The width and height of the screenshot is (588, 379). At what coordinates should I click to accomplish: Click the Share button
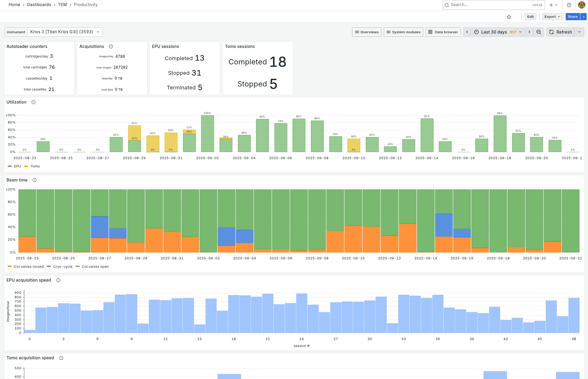point(573,17)
